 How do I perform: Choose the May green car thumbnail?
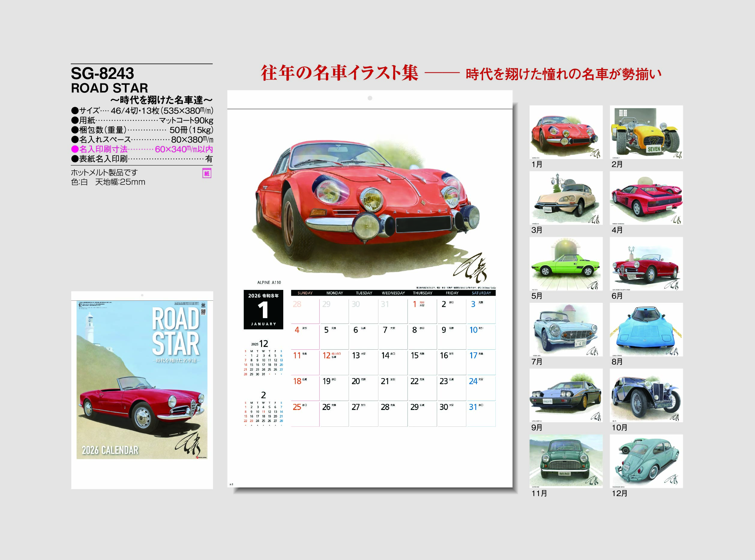(x=566, y=264)
